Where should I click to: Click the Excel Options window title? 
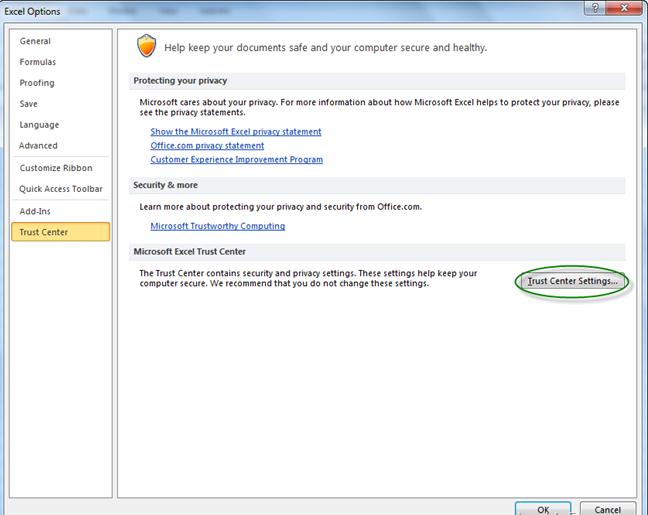click(32, 12)
